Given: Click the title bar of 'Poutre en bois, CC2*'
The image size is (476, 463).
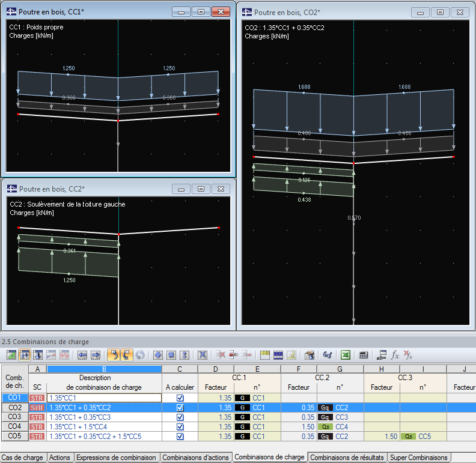Looking at the screenshot, I should (x=118, y=189).
